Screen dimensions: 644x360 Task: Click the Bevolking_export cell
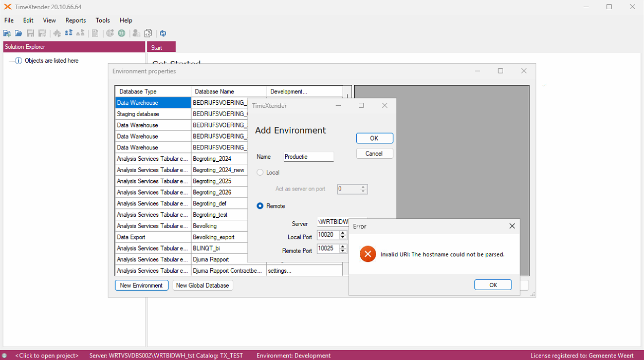pyautogui.click(x=219, y=237)
